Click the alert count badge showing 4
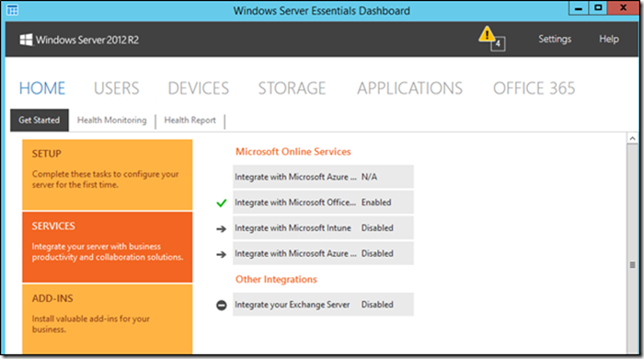The width and height of the screenshot is (644, 359). (x=498, y=43)
